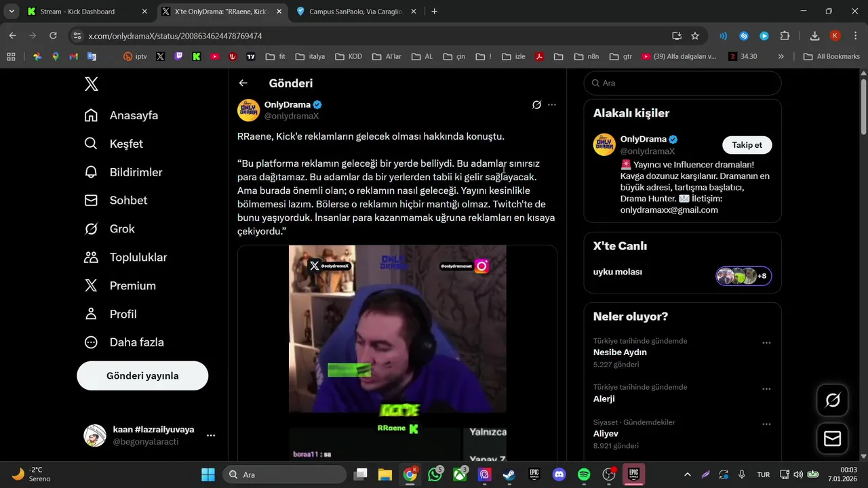
Task: Open Topluluklar in the sidebar
Action: coord(125,258)
